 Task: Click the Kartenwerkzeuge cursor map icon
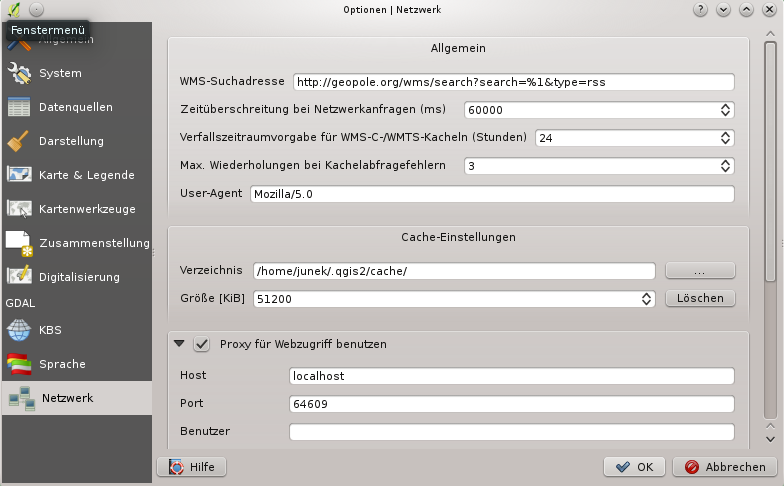[x=19, y=208]
